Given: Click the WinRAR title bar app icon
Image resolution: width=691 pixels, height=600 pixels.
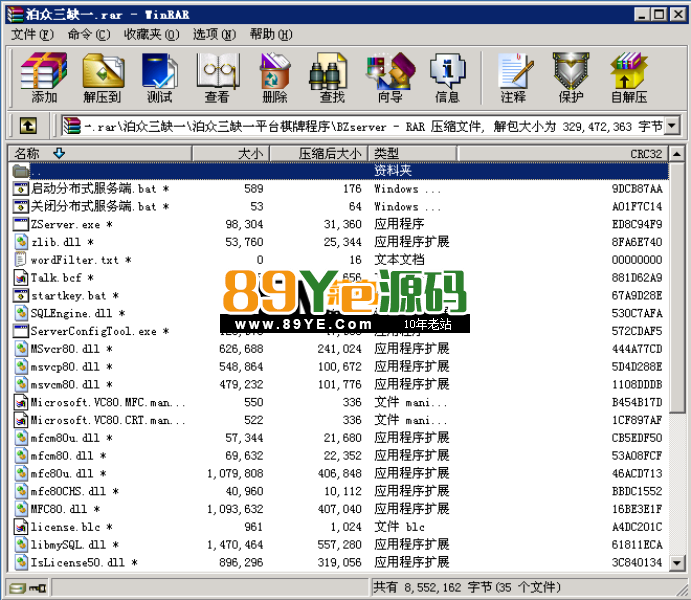Looking at the screenshot, I should [x=15, y=15].
